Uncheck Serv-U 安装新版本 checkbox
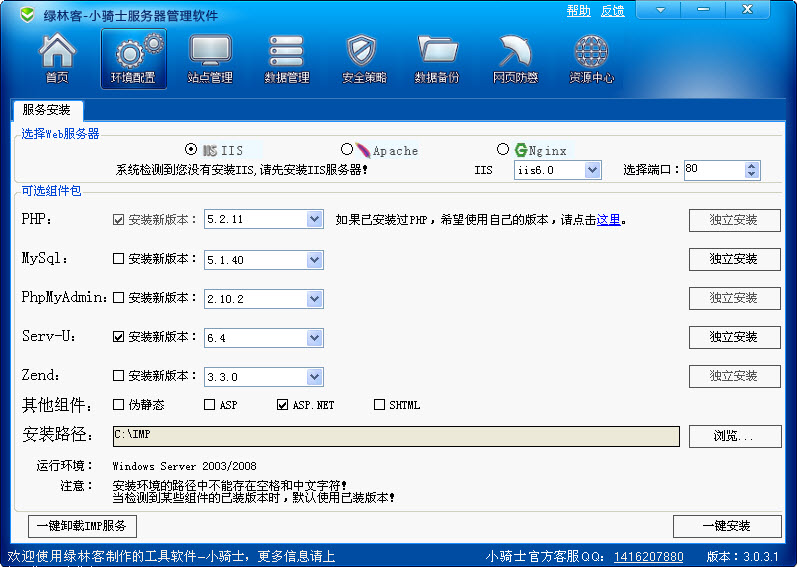Viewport: 797px width, 567px height. (x=118, y=336)
